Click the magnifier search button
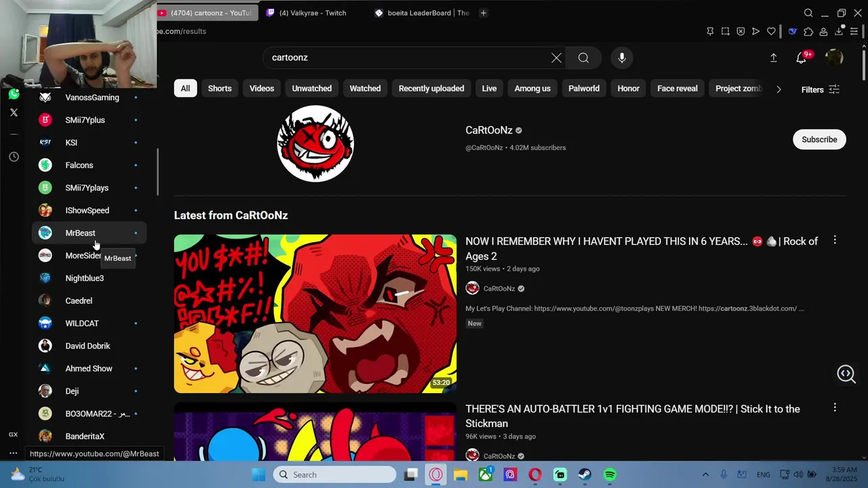Viewport: 868px width, 488px height. [x=583, y=58]
